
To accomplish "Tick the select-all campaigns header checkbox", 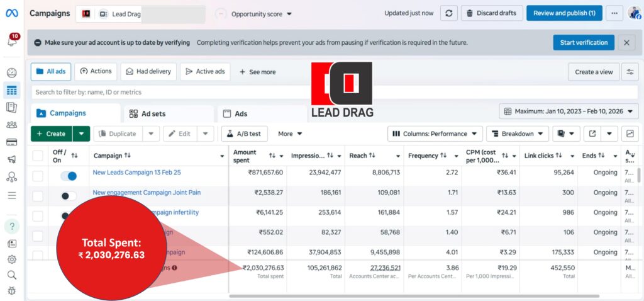I will click(38, 156).
